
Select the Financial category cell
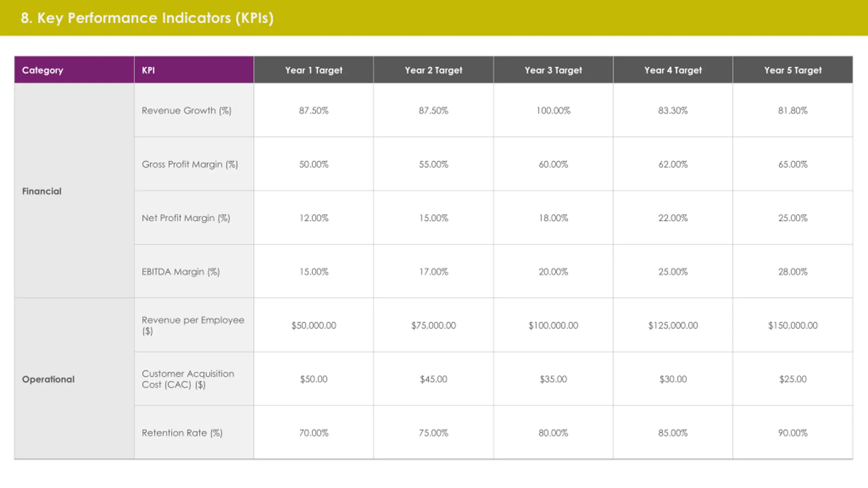(x=74, y=191)
